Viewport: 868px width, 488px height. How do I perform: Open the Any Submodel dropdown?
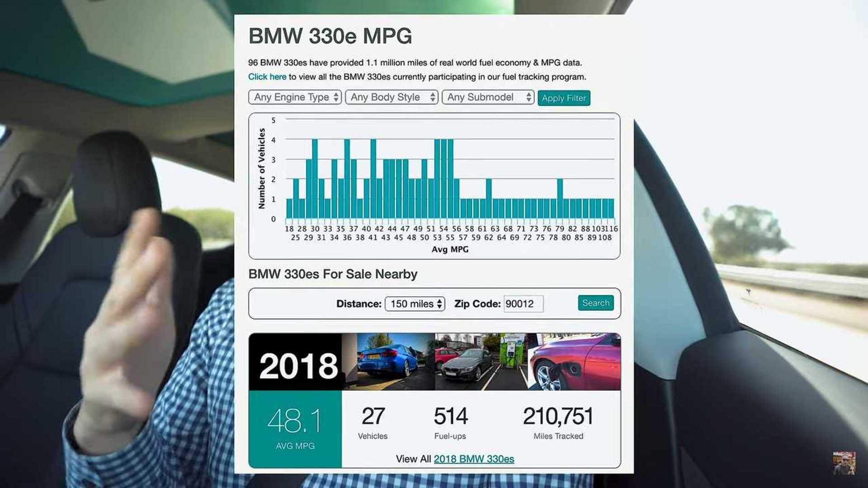pos(488,97)
